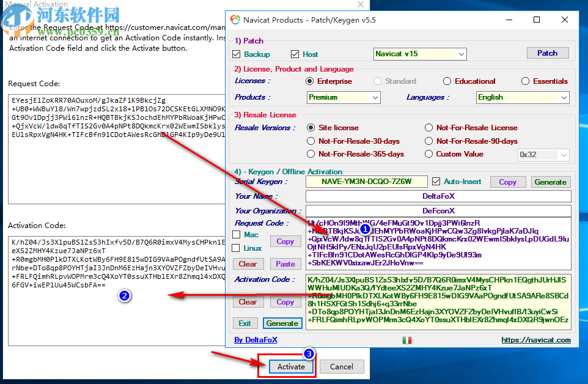The width and height of the screenshot is (588, 384).
Task: Select the Custom Value resale option
Action: tap(428, 154)
